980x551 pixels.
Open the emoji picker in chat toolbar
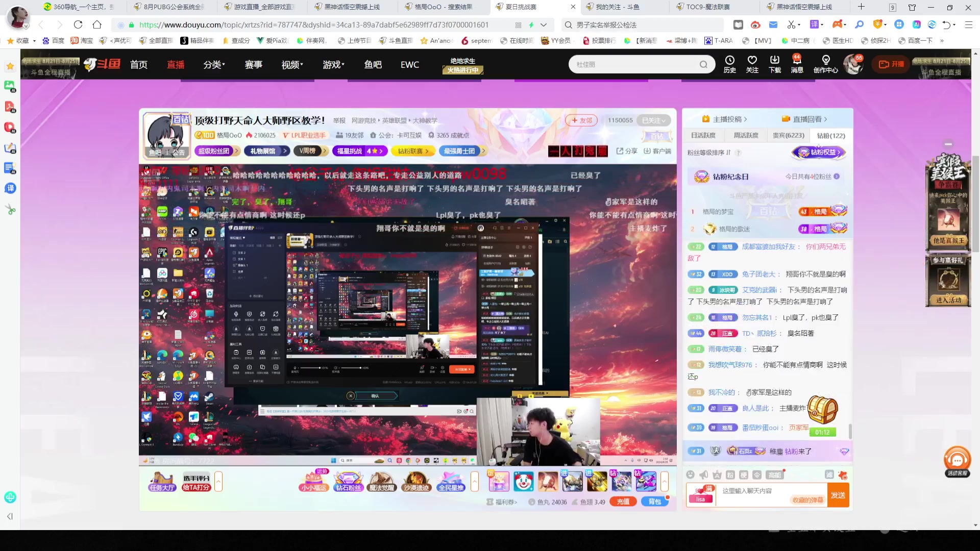(x=691, y=475)
